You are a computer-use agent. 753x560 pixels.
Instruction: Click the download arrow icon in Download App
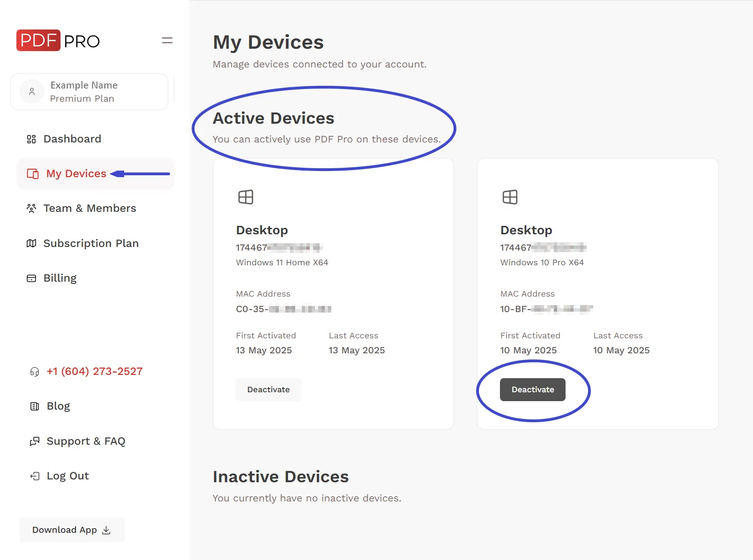click(x=106, y=530)
